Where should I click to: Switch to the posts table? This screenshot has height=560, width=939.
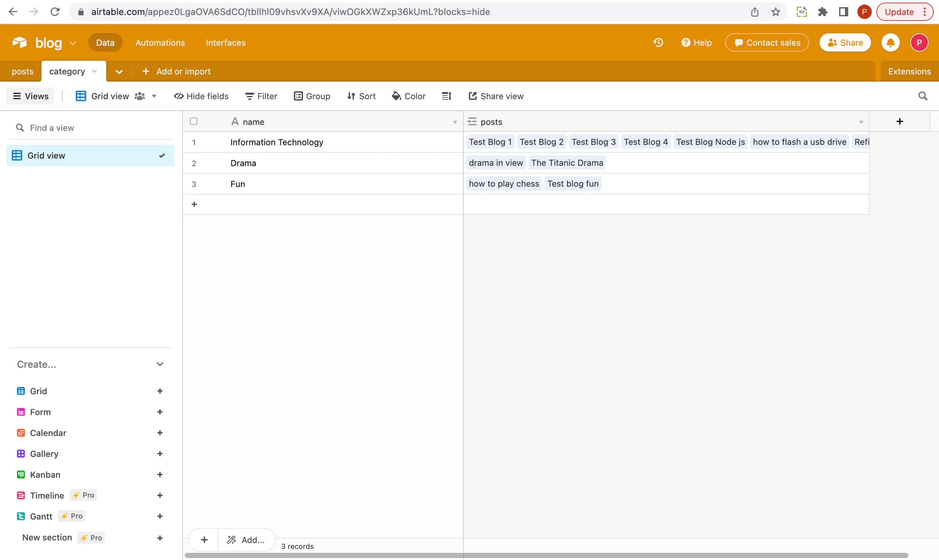(x=22, y=71)
